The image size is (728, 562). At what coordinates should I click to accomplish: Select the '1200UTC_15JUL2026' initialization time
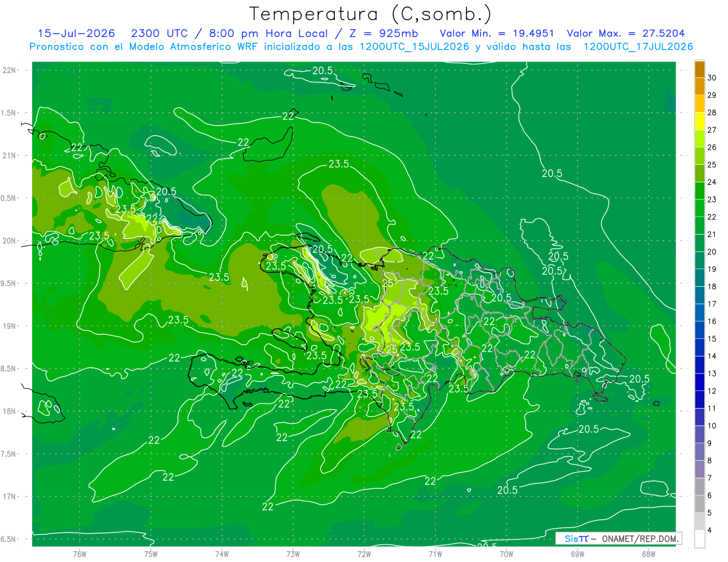coord(414,47)
